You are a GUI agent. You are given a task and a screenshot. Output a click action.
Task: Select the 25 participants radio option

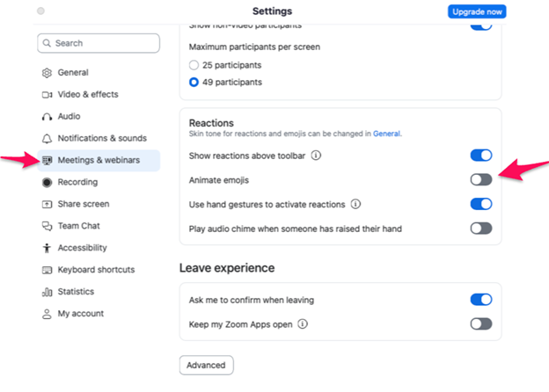click(195, 65)
